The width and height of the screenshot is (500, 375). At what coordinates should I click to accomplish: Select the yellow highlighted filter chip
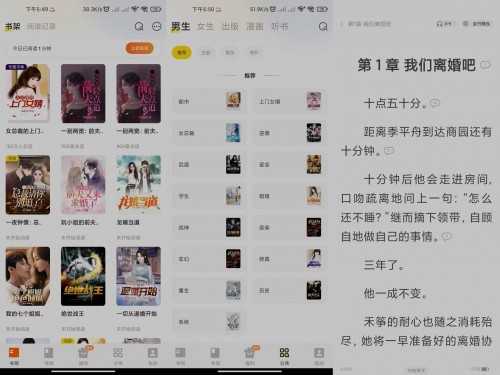pyautogui.click(x=181, y=52)
